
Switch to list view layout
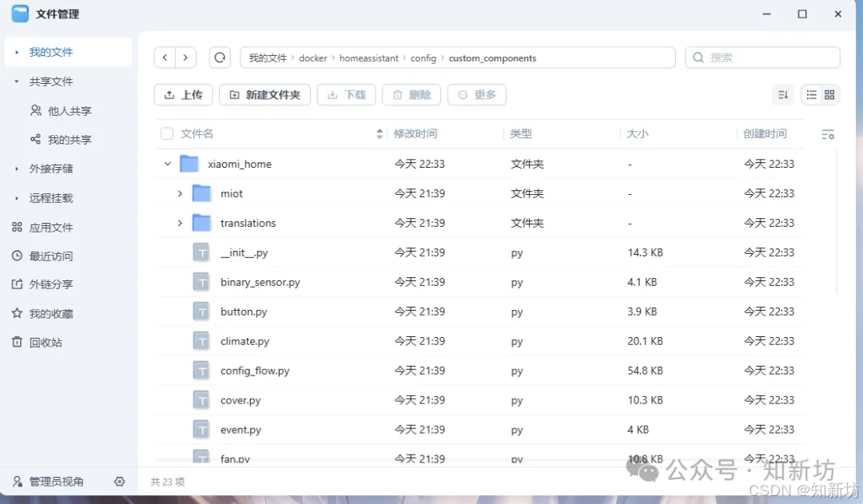[x=811, y=94]
